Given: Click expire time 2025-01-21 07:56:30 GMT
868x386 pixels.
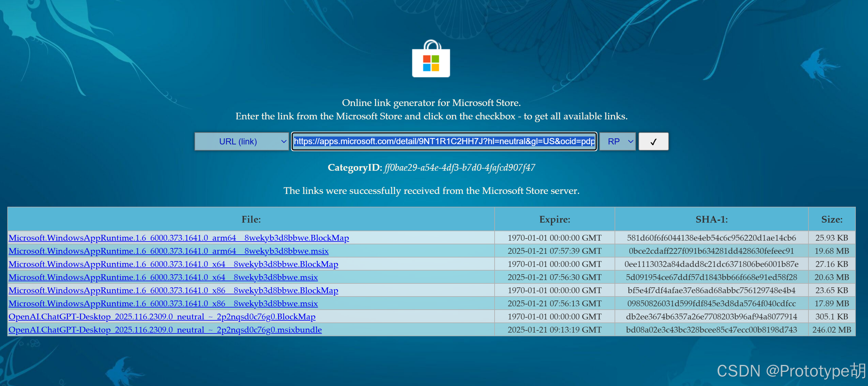Looking at the screenshot, I should point(555,277).
